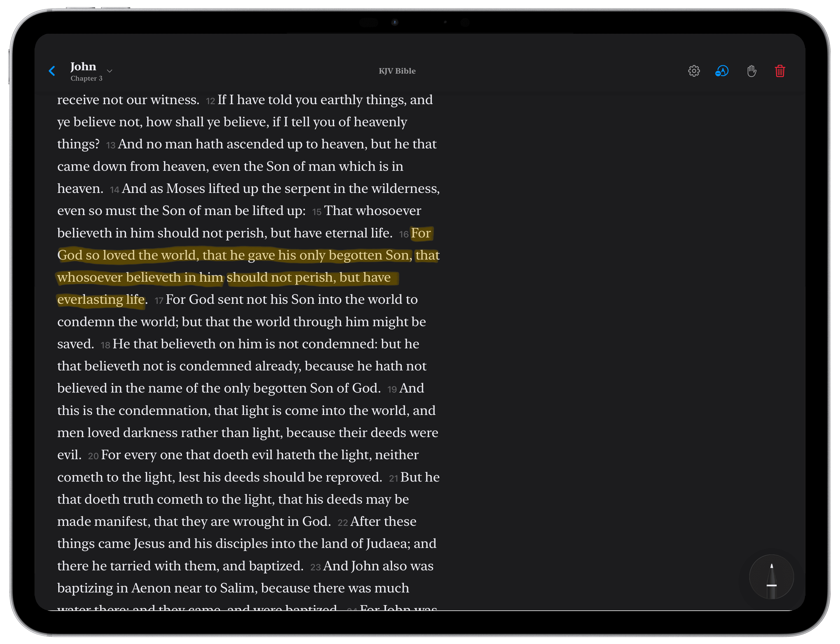Toggle the text annotation shapes tool

pyautogui.click(x=722, y=71)
